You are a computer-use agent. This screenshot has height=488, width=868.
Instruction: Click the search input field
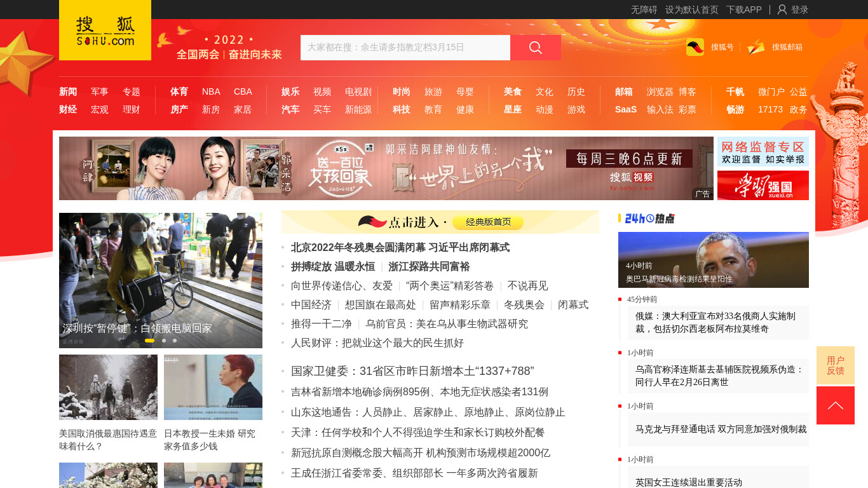405,48
